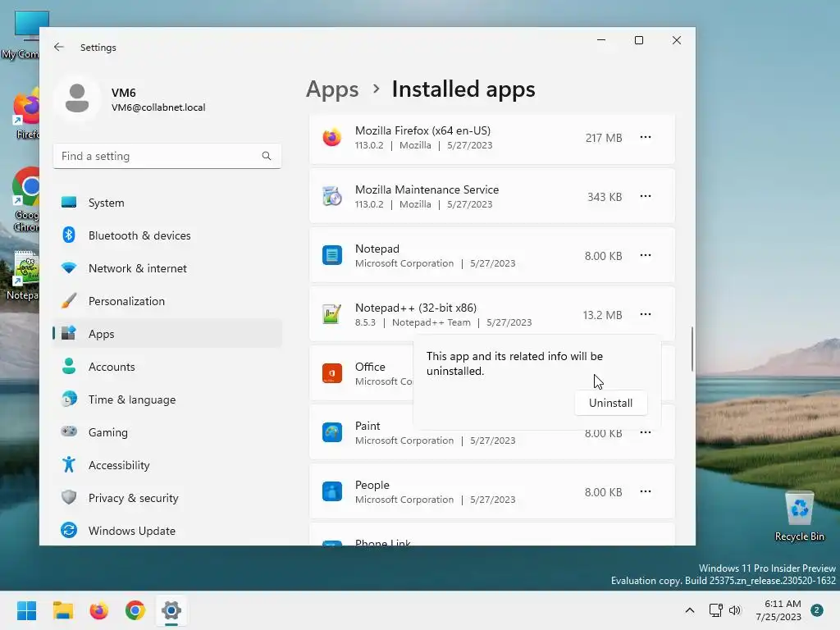840x630 pixels.
Task: Open more options for Notepad++
Action: coord(646,314)
